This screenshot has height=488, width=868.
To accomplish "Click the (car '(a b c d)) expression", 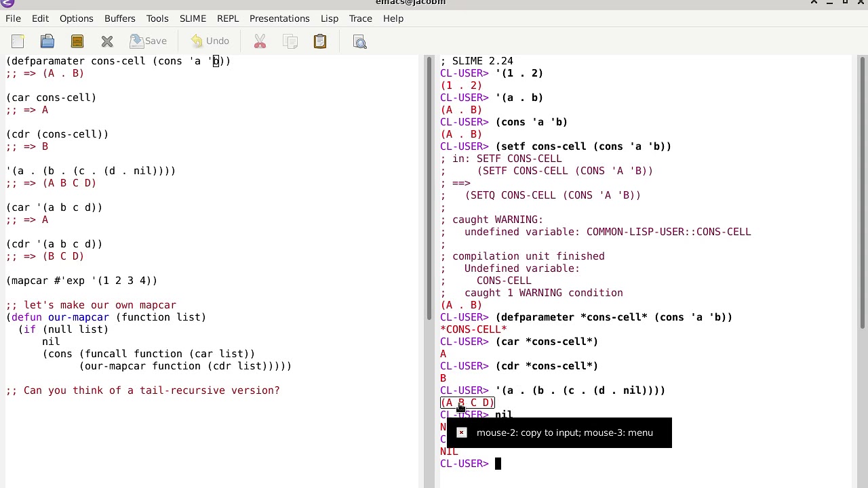I will (x=54, y=207).
